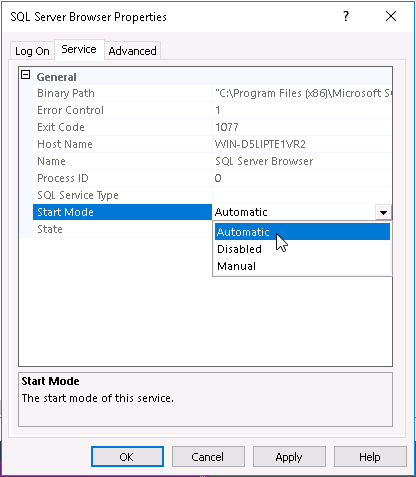Click the Error Control value 1

pos(218,110)
